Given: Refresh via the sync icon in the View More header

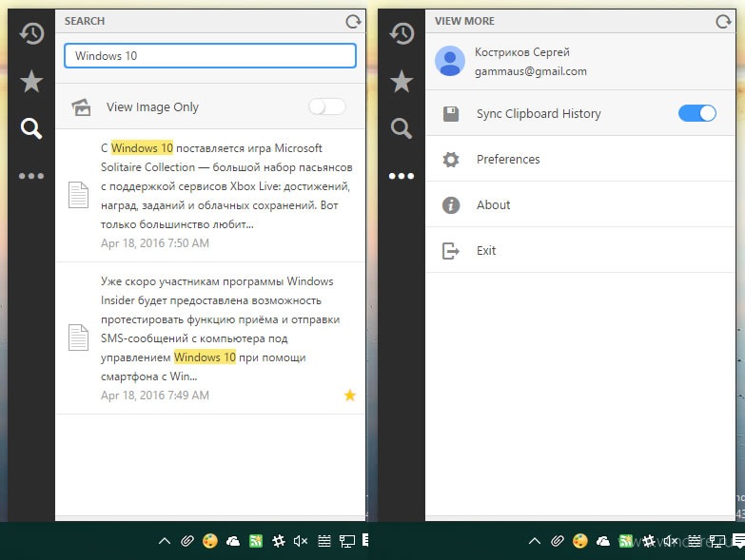Looking at the screenshot, I should (723, 21).
